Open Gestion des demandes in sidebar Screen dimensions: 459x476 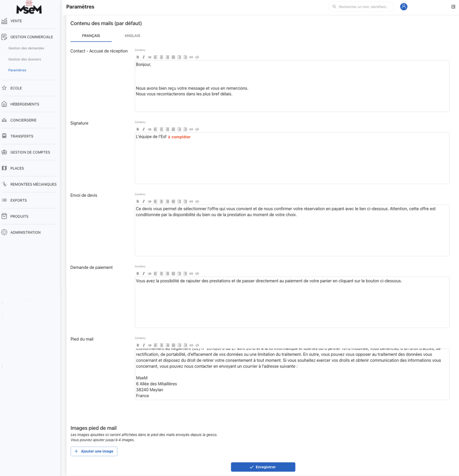pos(26,48)
